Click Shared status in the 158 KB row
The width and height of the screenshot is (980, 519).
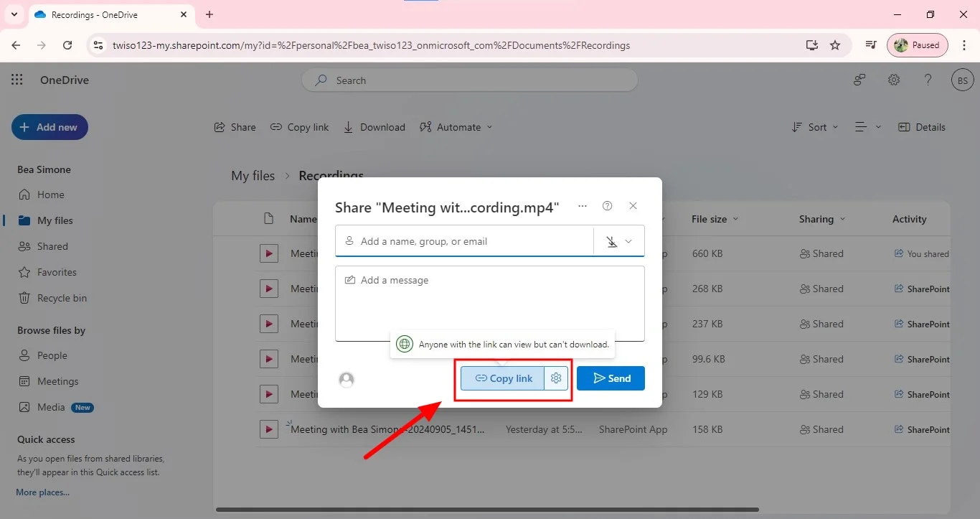[x=821, y=429]
